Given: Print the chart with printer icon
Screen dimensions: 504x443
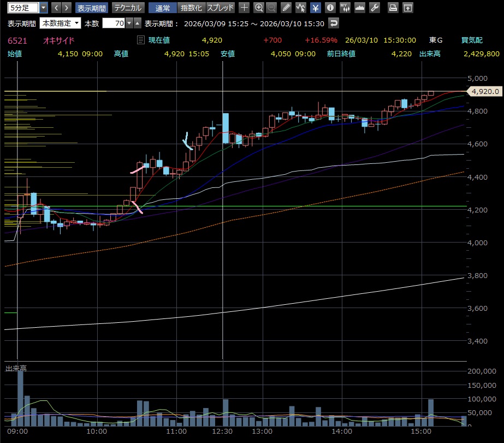Looking at the screenshot, I should pyautogui.click(x=393, y=8).
